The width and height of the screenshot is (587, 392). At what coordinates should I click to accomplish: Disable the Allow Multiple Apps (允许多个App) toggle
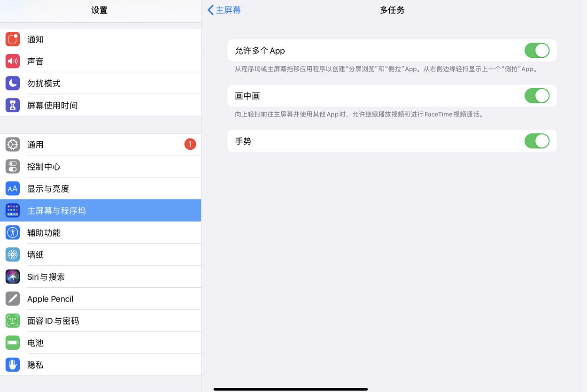coord(537,50)
